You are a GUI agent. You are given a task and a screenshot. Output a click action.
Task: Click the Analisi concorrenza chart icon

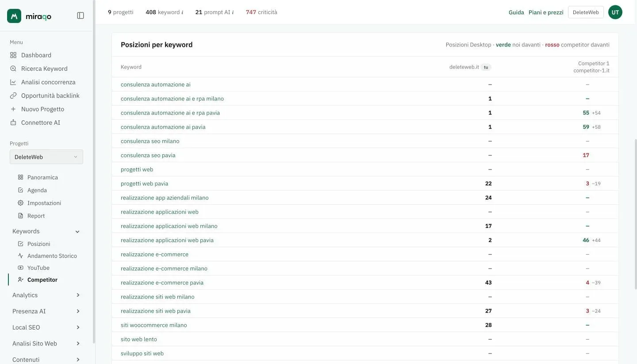pyautogui.click(x=13, y=82)
